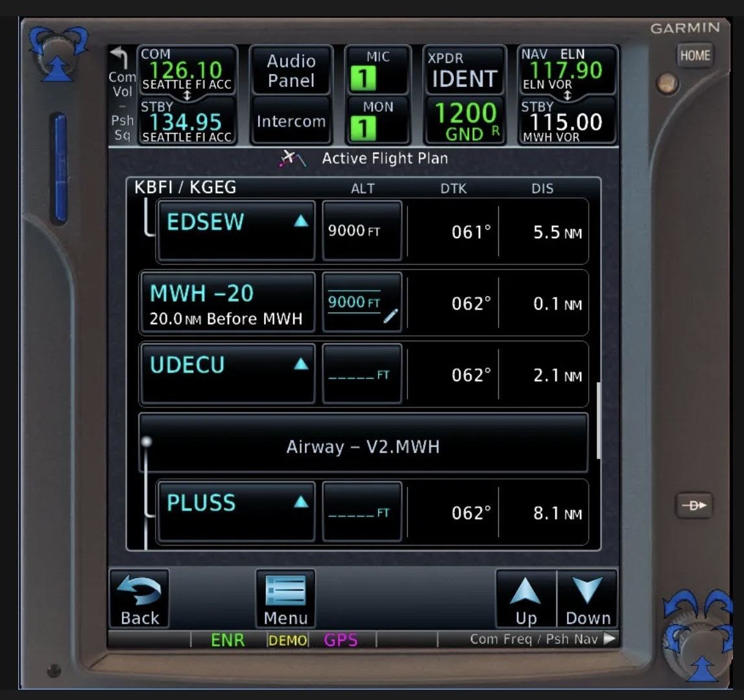Viewport: 744px width, 700px height.
Task: Click the small photocell button below HOME
Action: [x=667, y=84]
